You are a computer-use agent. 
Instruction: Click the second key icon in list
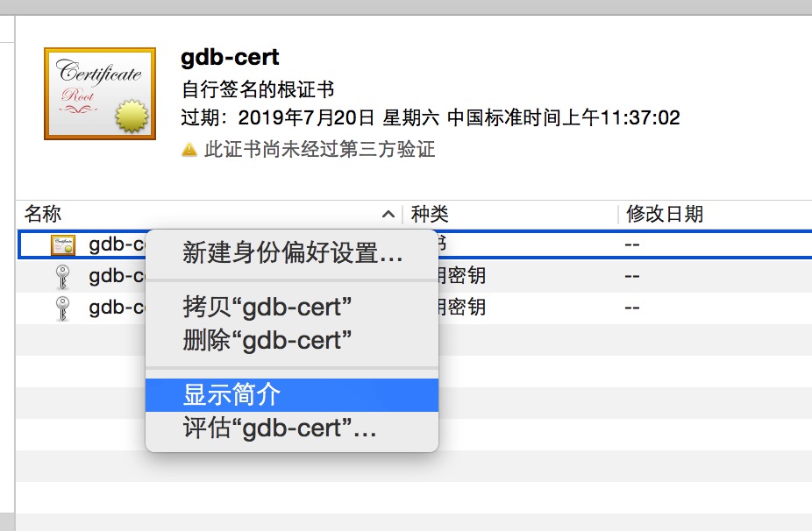pyautogui.click(x=62, y=308)
